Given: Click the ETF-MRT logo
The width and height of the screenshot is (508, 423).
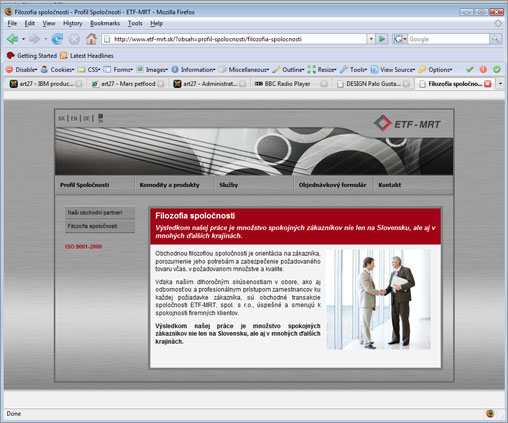Looking at the screenshot, I should coord(407,124).
